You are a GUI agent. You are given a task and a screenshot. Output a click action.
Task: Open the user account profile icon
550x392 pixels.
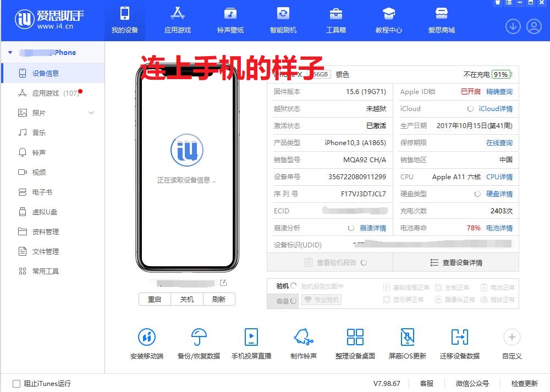click(534, 26)
